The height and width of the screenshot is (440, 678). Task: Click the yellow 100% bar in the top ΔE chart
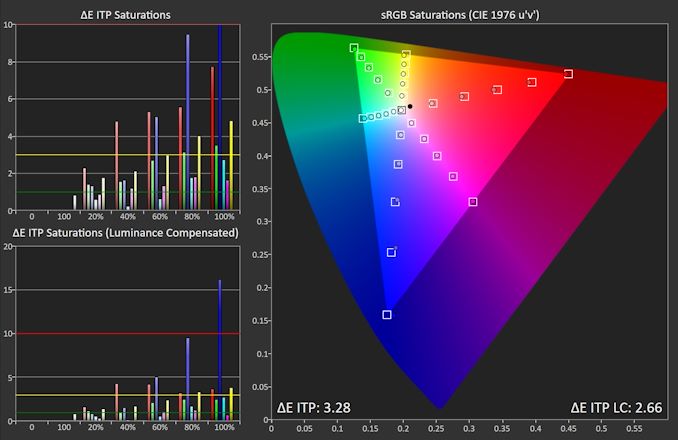pyautogui.click(x=231, y=166)
